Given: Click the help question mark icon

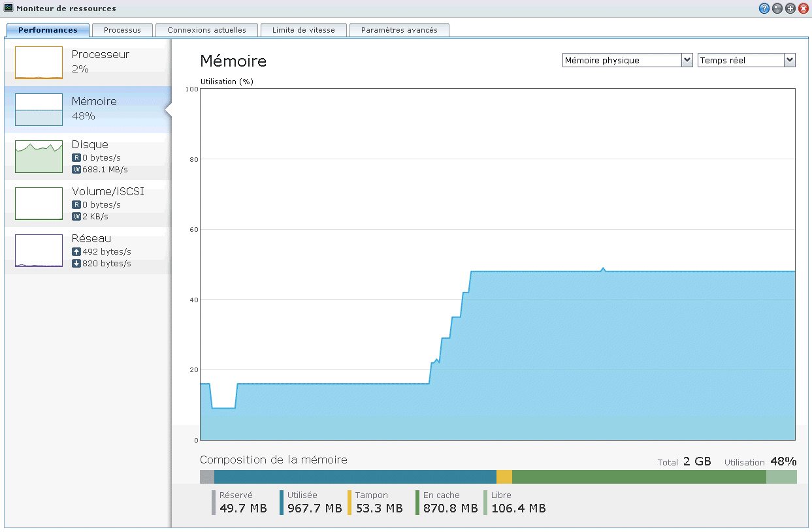Looking at the screenshot, I should [x=764, y=8].
